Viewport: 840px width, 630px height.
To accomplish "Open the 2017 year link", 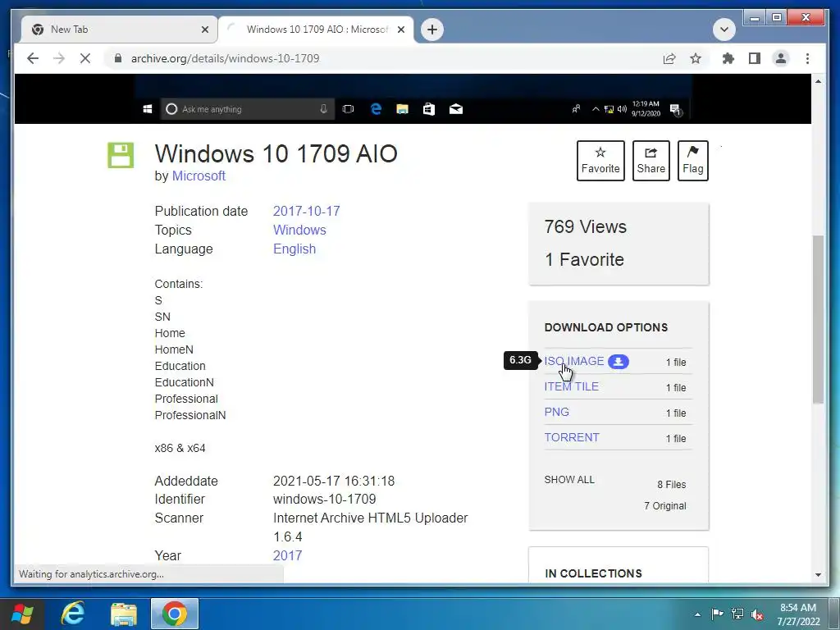I will pos(287,555).
